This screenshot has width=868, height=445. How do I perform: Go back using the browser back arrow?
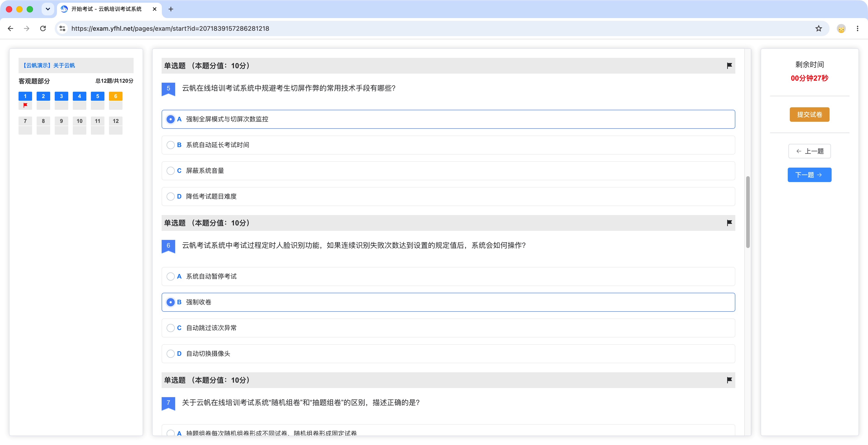(x=10, y=29)
